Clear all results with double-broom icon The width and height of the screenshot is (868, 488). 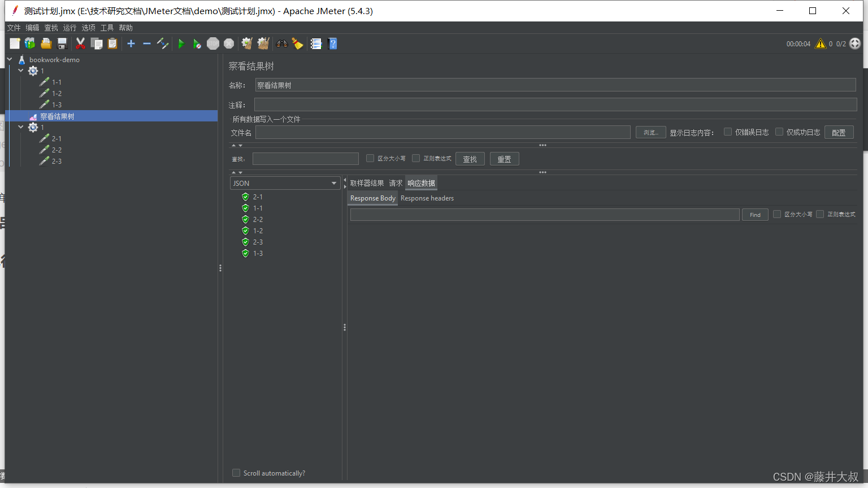tap(263, 43)
